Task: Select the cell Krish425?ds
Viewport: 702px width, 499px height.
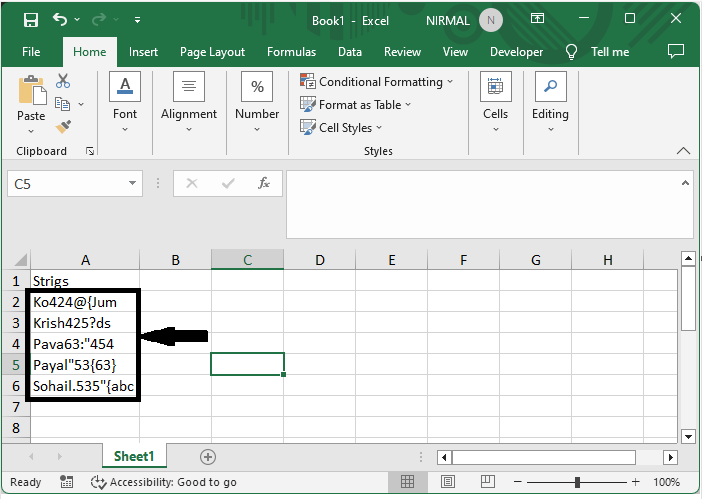Action: click(x=85, y=323)
